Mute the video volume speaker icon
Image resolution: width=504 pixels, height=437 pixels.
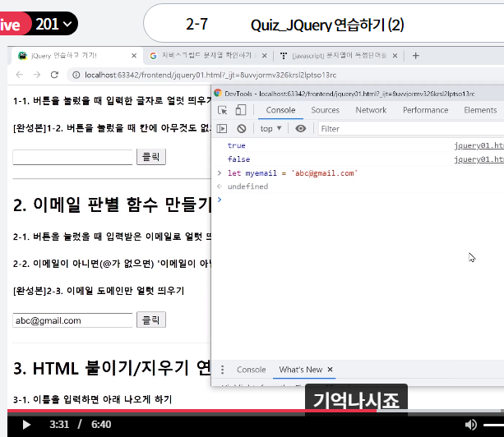(471, 425)
